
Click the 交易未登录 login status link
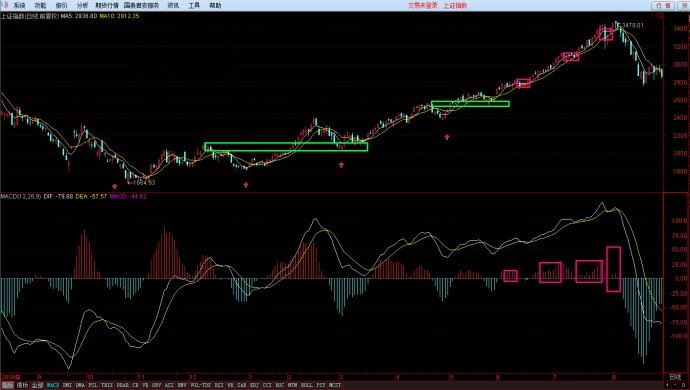(423, 5)
